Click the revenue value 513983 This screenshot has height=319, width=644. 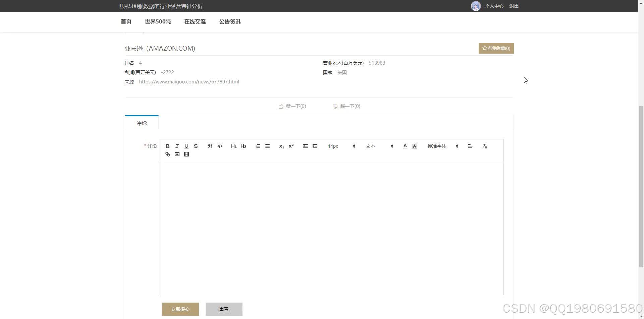(x=377, y=63)
